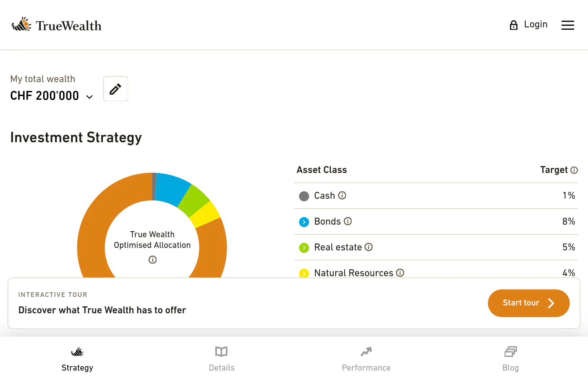Switch to the Details tab
588x380 pixels.
tap(222, 359)
